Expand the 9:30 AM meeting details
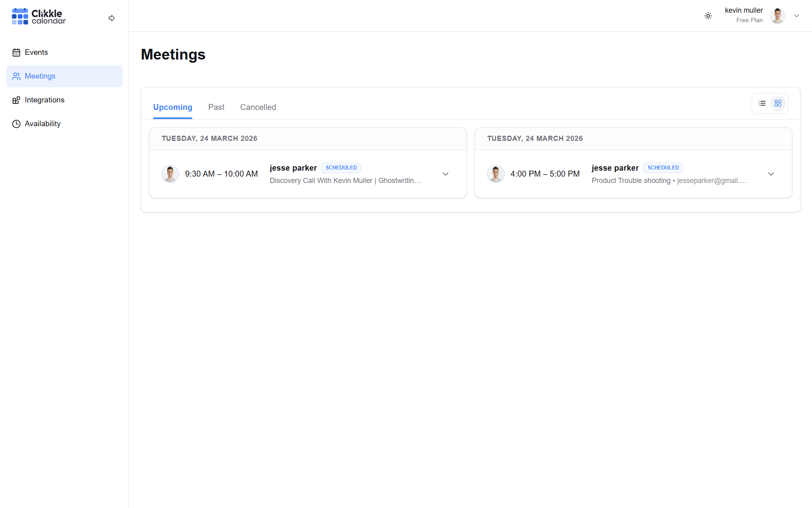This screenshot has width=812, height=508. [445, 174]
